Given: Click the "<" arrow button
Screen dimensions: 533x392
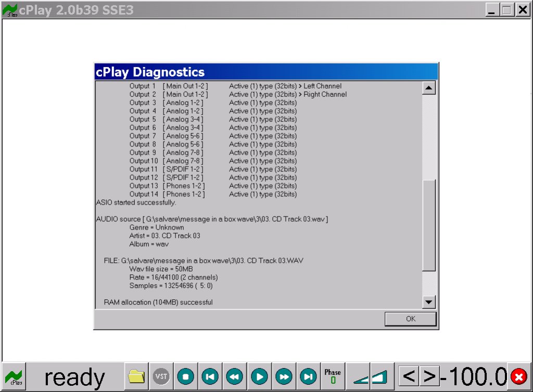Looking at the screenshot, I should [409, 376].
